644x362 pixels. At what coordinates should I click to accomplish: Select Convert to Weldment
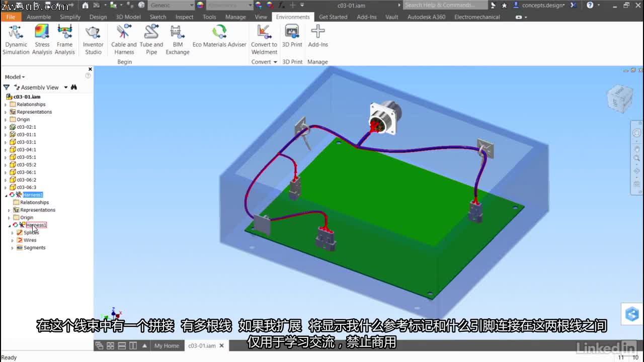(x=264, y=39)
